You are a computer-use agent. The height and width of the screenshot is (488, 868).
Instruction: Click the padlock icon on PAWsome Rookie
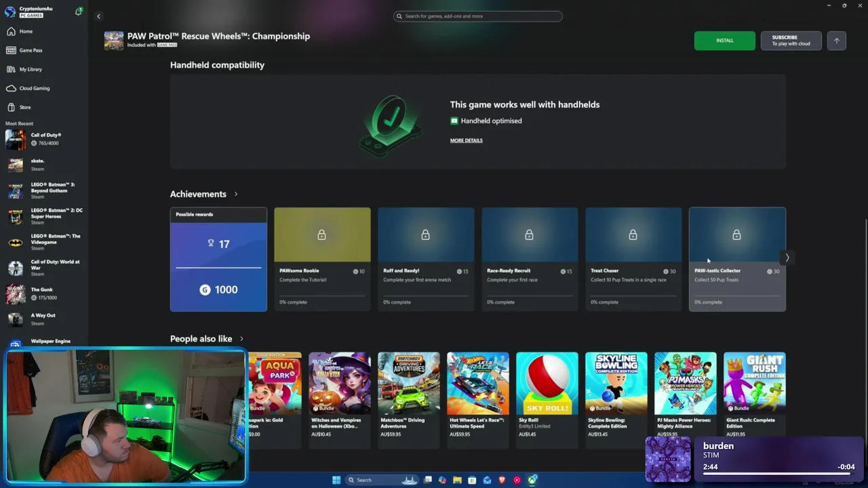click(322, 235)
